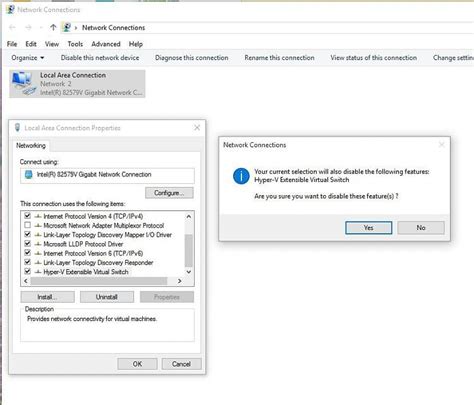Image resolution: width=474 pixels, height=405 pixels.
Task: Click the items list scroll up arrow
Action: click(189, 216)
